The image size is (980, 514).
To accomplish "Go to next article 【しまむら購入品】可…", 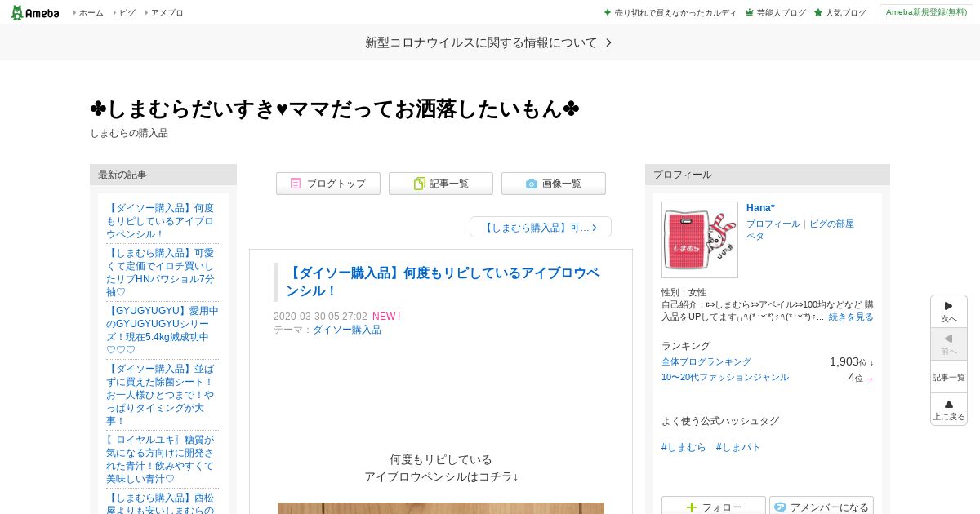I will point(541,227).
